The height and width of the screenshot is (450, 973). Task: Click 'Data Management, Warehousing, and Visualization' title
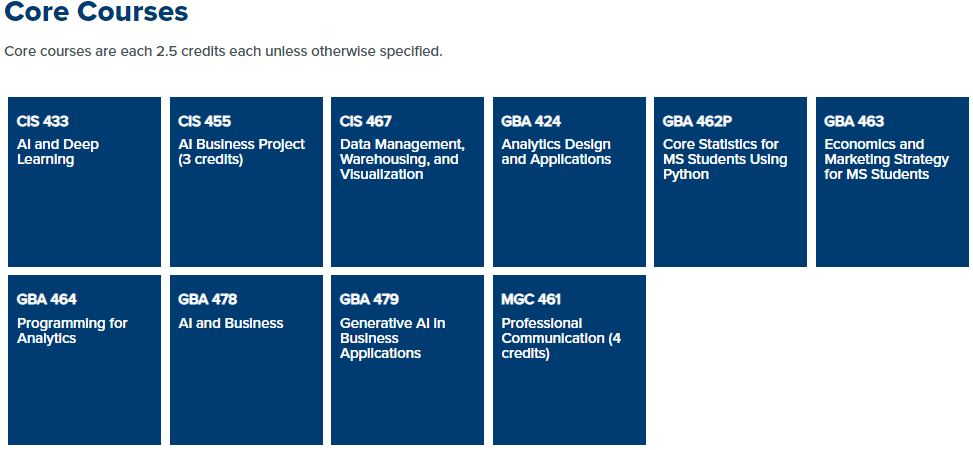(402, 160)
